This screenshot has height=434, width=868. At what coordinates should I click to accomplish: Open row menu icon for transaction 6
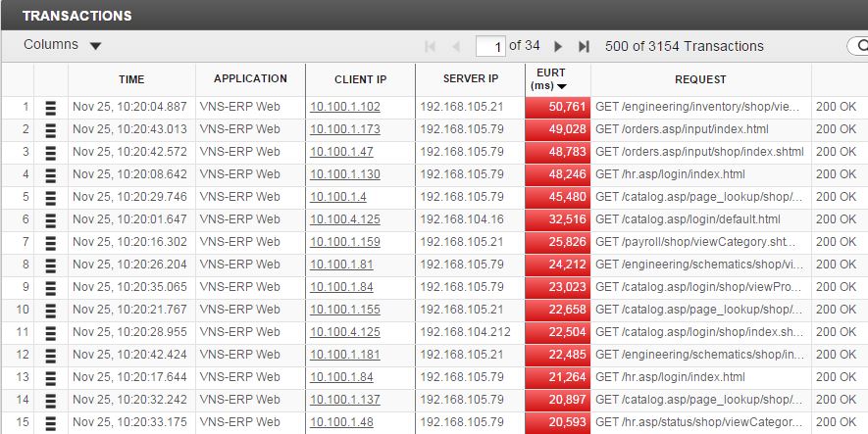click(x=50, y=220)
